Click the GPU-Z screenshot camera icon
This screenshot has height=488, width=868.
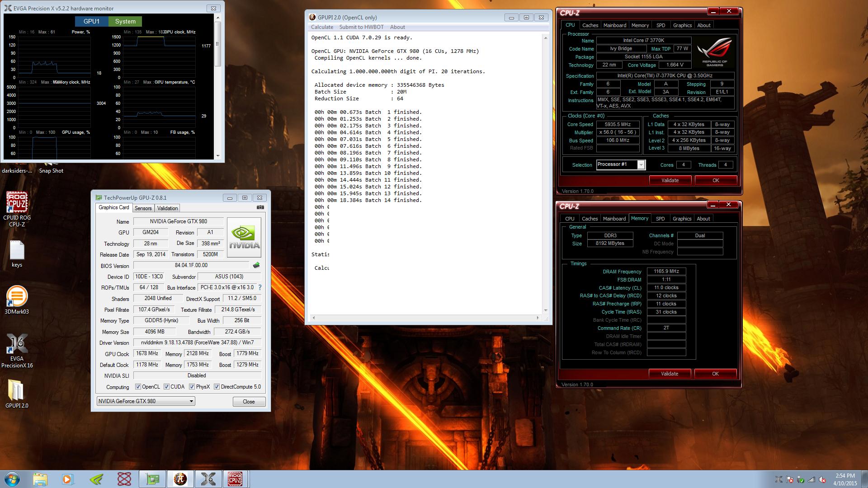point(260,207)
